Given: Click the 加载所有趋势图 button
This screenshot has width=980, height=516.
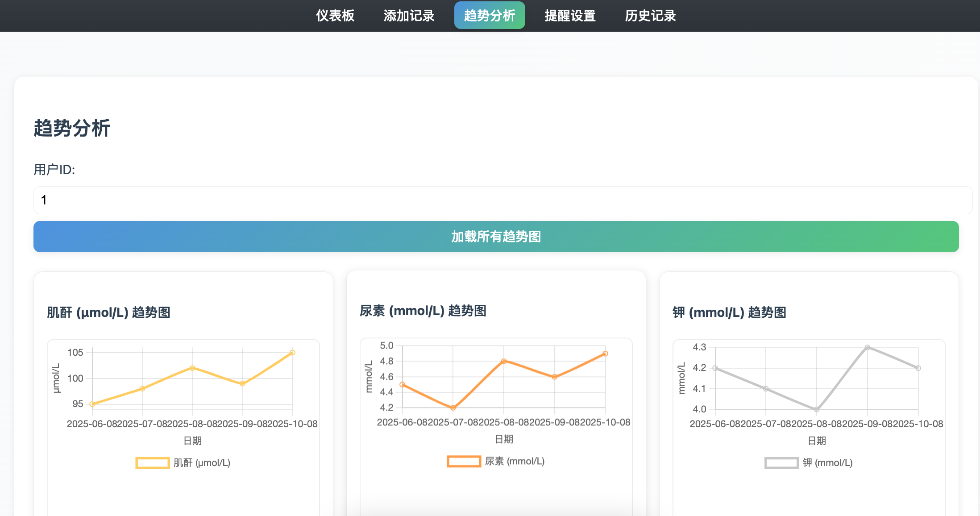Looking at the screenshot, I should [496, 237].
